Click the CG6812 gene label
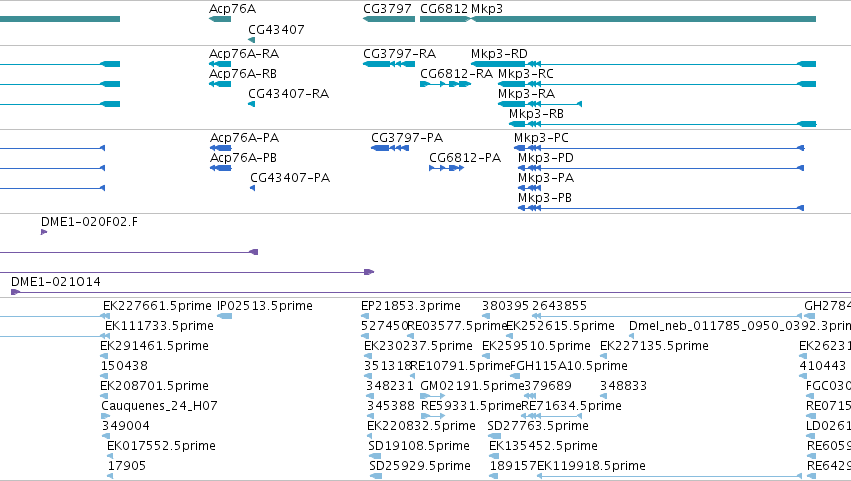Image resolution: width=851 pixels, height=481 pixels. (x=443, y=9)
